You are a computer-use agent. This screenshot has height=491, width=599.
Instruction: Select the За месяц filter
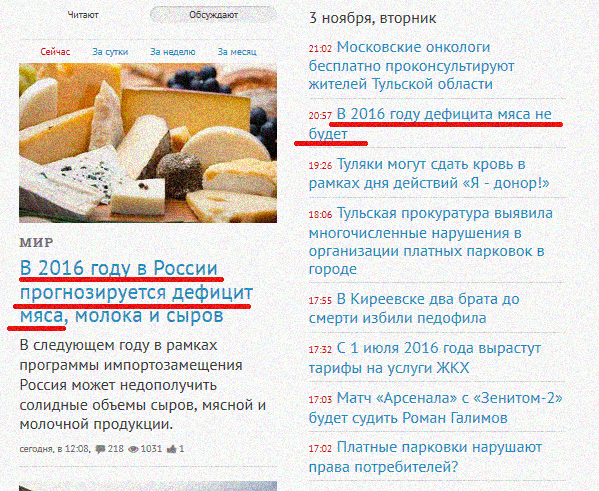coord(237,52)
